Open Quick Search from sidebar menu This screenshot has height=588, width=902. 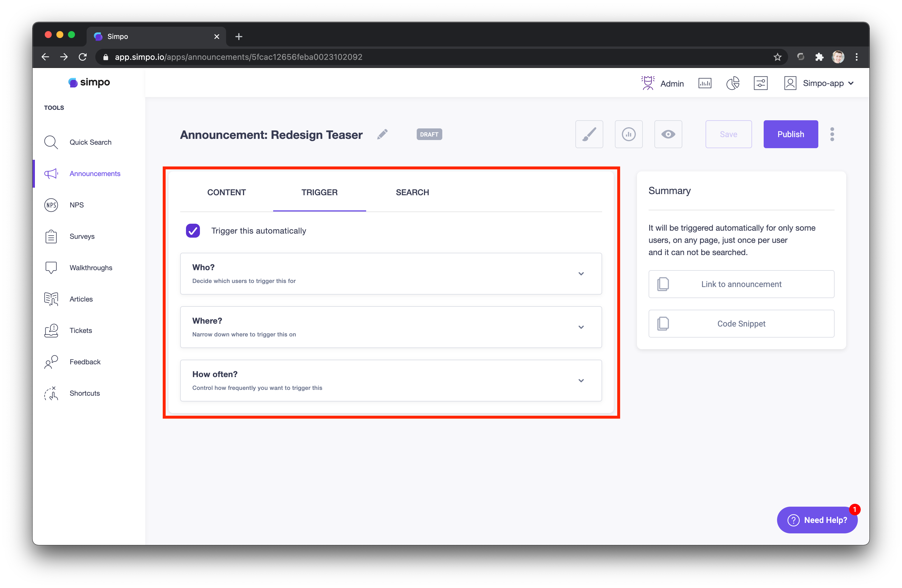tap(90, 142)
